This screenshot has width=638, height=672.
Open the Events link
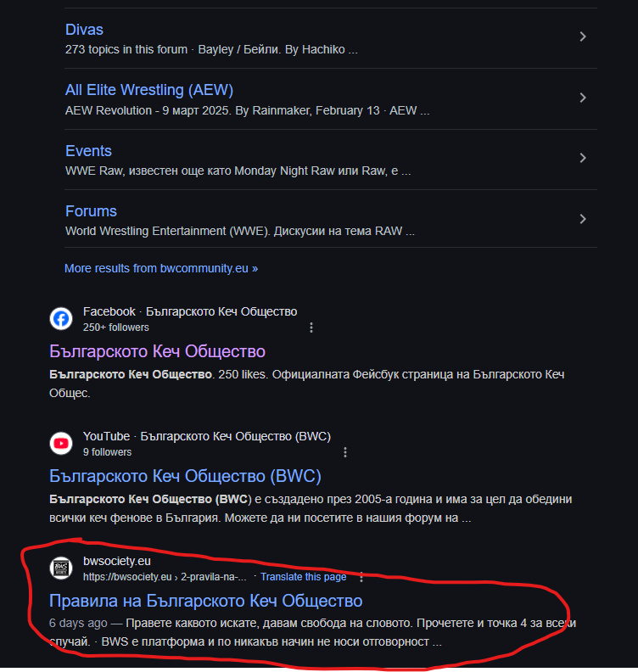click(x=88, y=151)
